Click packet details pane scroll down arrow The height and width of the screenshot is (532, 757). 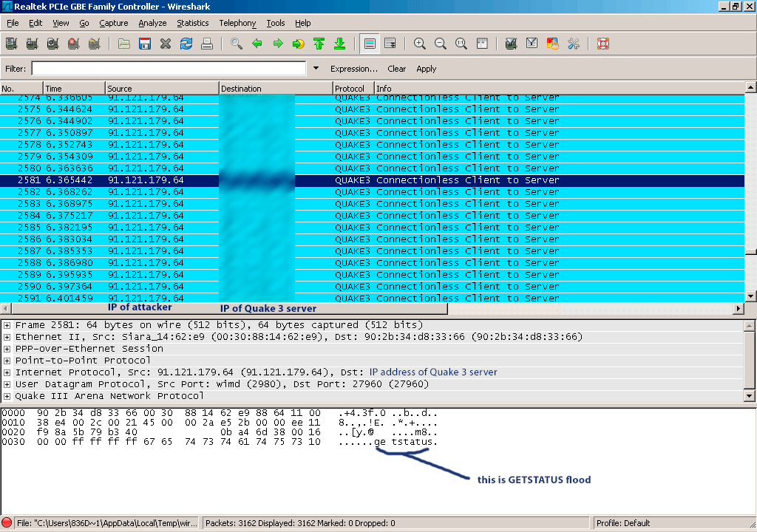750,396
